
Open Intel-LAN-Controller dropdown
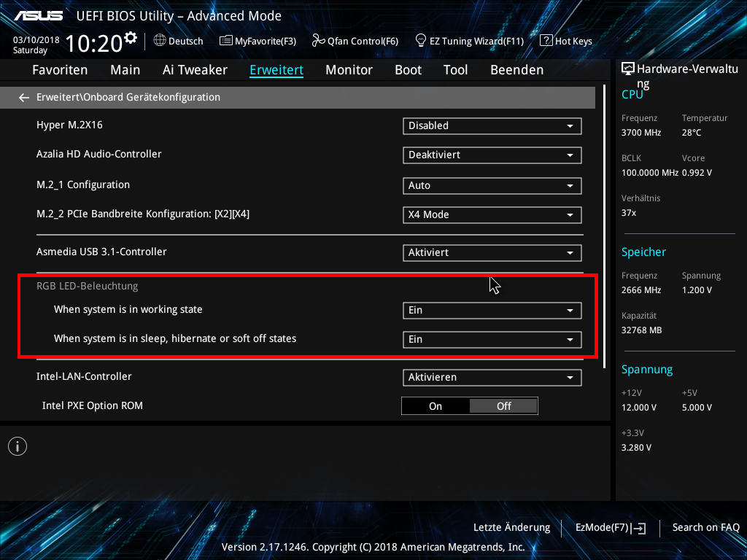coord(492,377)
